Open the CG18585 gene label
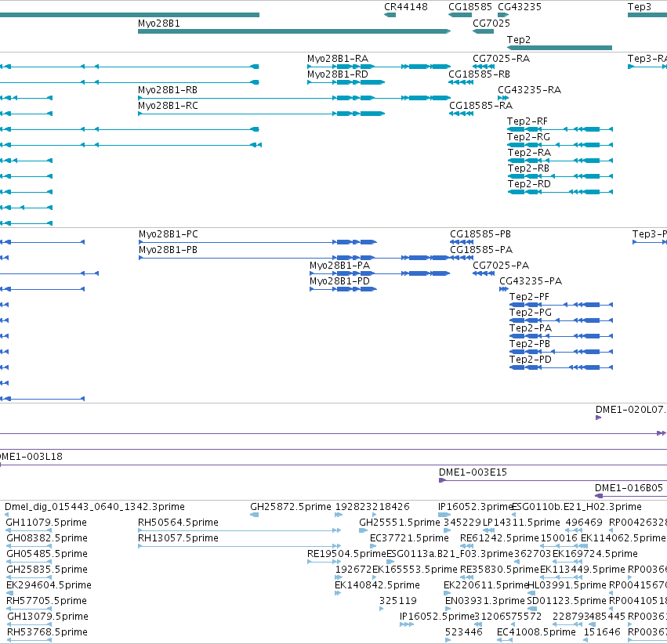The height and width of the screenshot is (644, 667). (x=470, y=7)
